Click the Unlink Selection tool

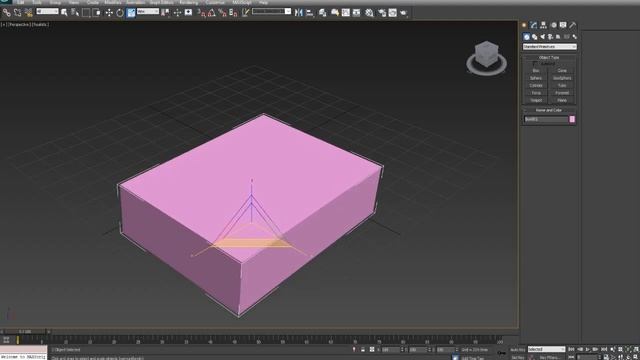pos(17,13)
